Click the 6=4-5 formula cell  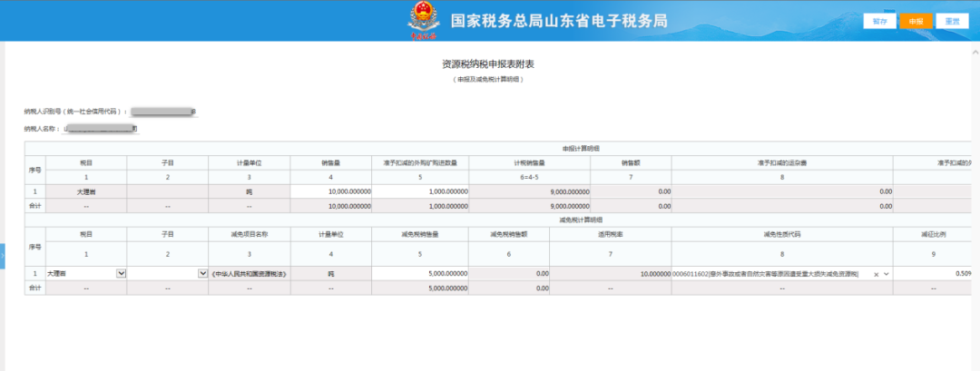pos(529,178)
